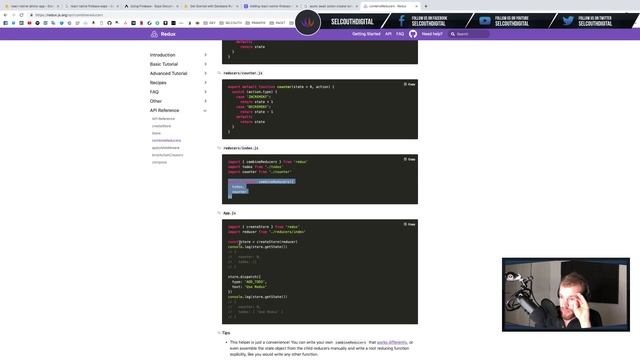Copy the reducers/counter.js code block
Screen dimensions: 640x360
point(409,84)
